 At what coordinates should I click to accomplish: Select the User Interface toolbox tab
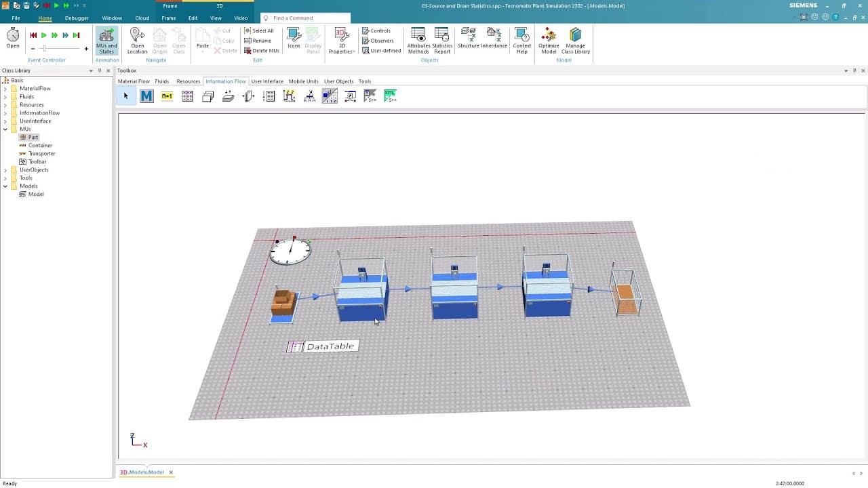coord(267,81)
